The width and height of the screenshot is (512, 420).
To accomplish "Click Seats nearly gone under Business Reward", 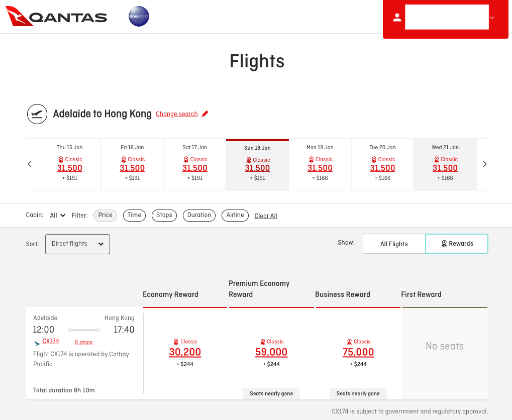I will coord(358,393).
